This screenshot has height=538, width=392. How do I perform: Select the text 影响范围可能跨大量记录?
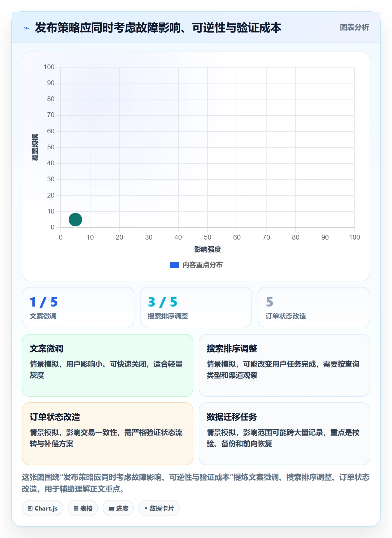283,432
